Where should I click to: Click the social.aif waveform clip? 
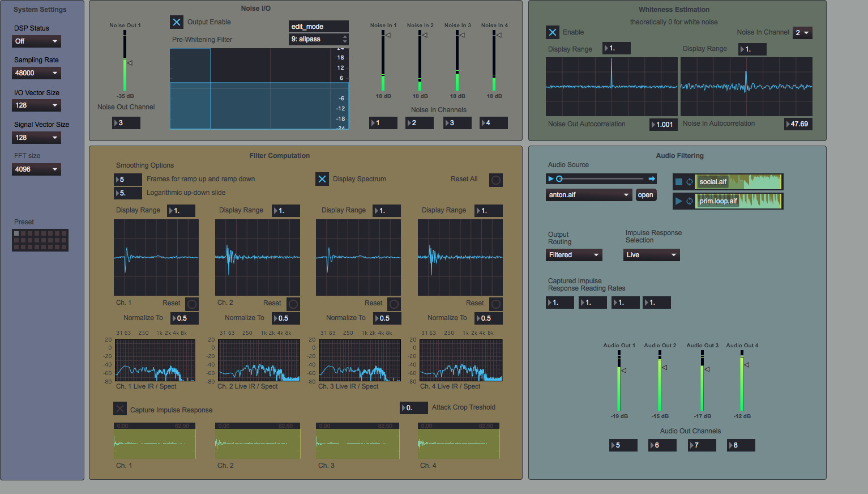click(739, 182)
